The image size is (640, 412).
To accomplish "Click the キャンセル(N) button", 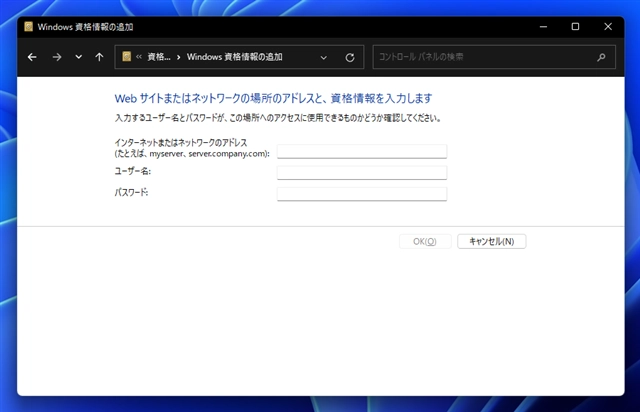I will [x=491, y=241].
